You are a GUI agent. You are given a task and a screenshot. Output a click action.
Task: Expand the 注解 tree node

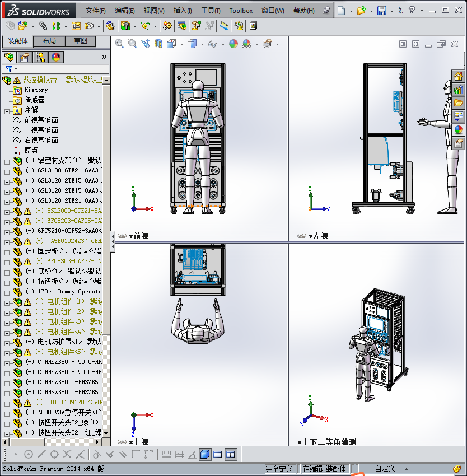[x=7, y=111]
